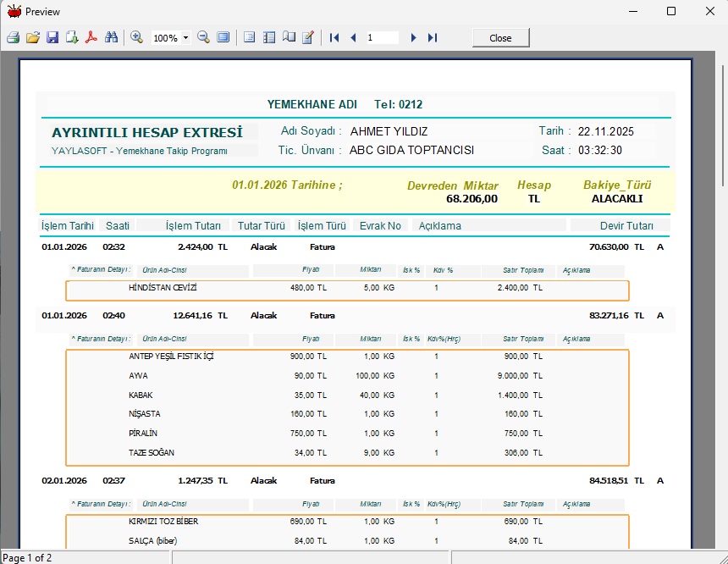Click the page number input field

pos(381,38)
